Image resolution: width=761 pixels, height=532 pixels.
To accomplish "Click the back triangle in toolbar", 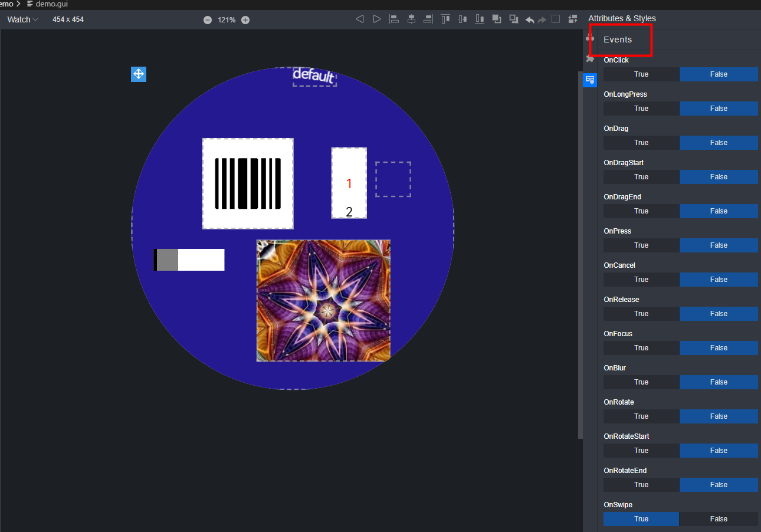I will click(360, 19).
